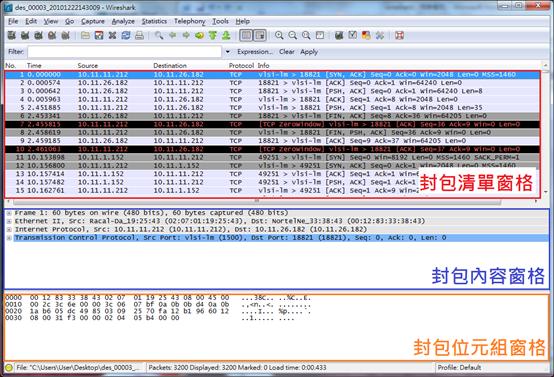The width and height of the screenshot is (554, 377).
Task: Reload the capture file using the toolbar icon
Action: click(126, 35)
